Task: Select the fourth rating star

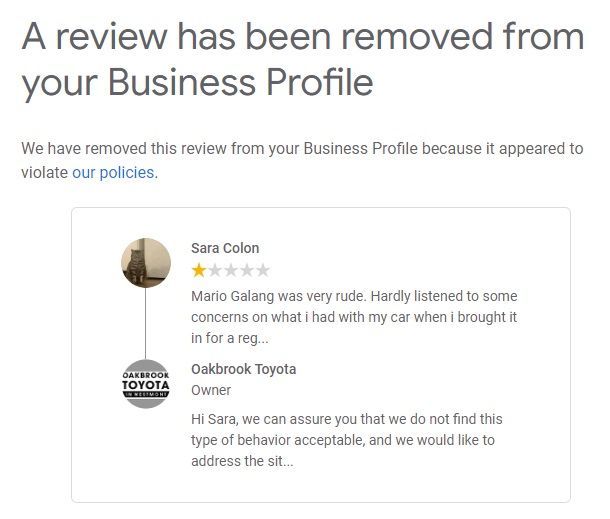Action: [x=247, y=270]
